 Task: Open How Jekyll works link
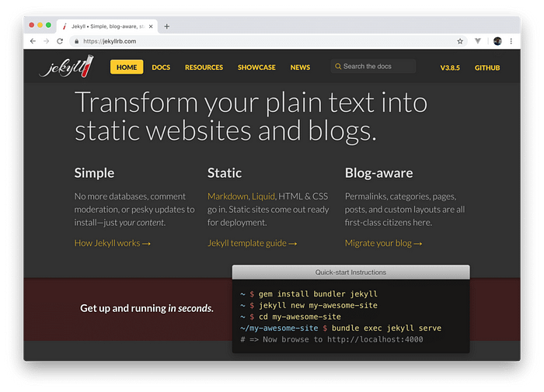click(x=113, y=243)
